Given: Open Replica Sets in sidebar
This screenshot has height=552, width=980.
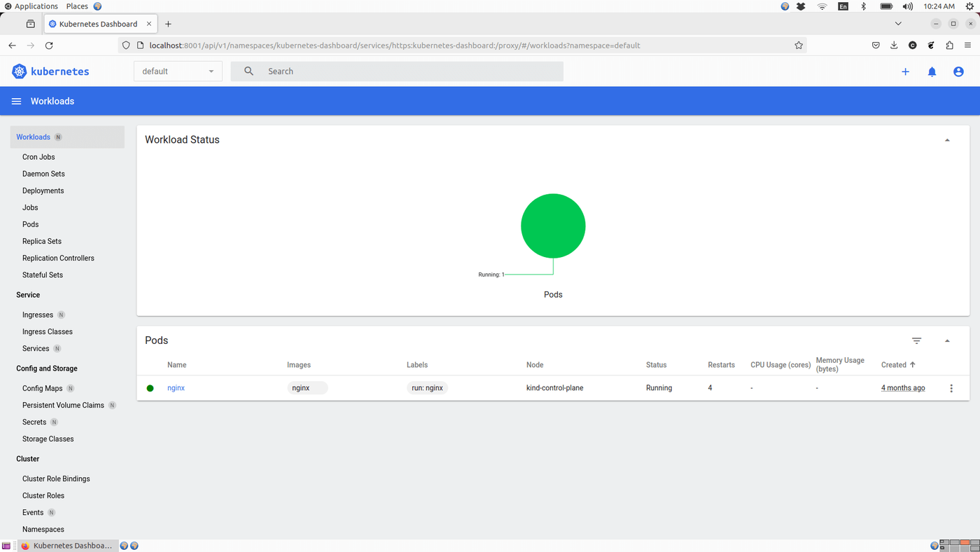Looking at the screenshot, I should (42, 241).
